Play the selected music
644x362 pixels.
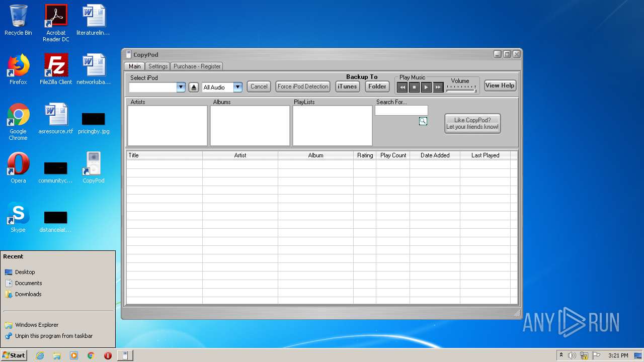426,87
